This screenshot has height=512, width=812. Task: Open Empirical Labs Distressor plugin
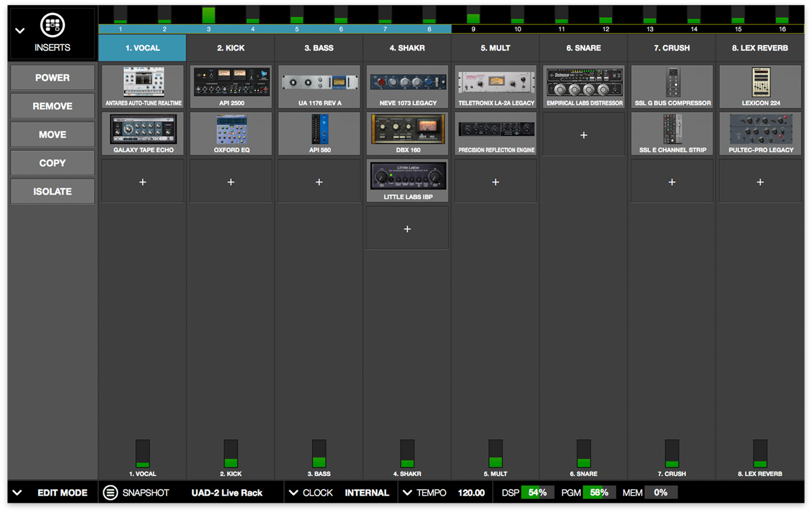pyautogui.click(x=584, y=86)
